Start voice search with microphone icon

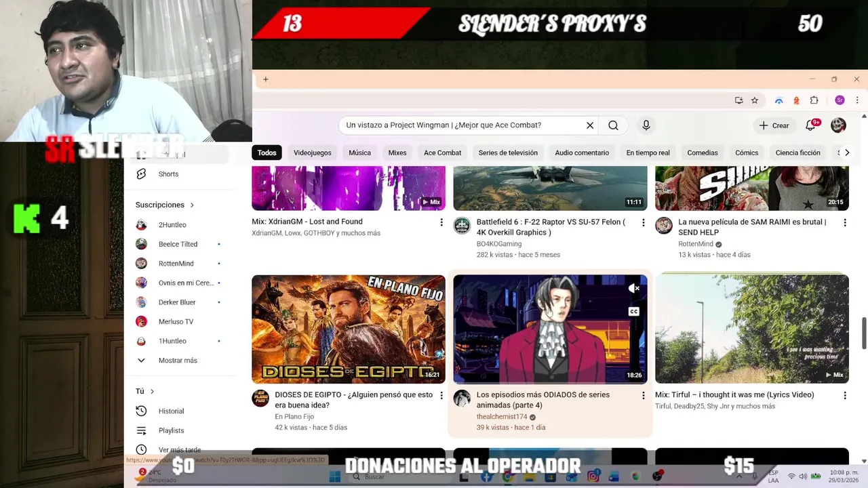[646, 125]
